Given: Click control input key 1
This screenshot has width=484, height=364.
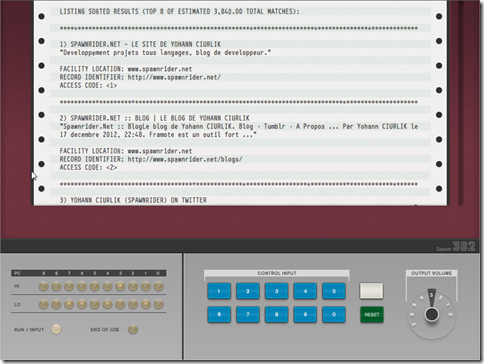Looking at the screenshot, I should (219, 291).
